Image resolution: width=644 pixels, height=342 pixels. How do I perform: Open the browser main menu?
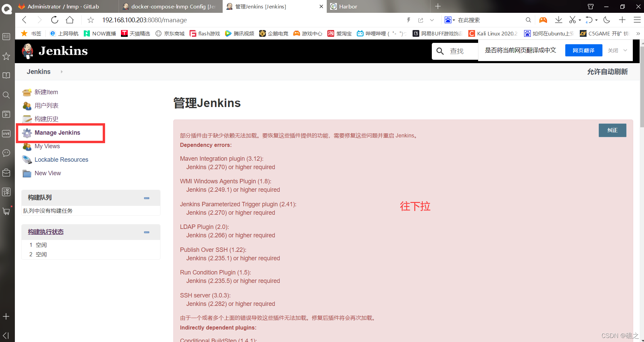(x=637, y=20)
